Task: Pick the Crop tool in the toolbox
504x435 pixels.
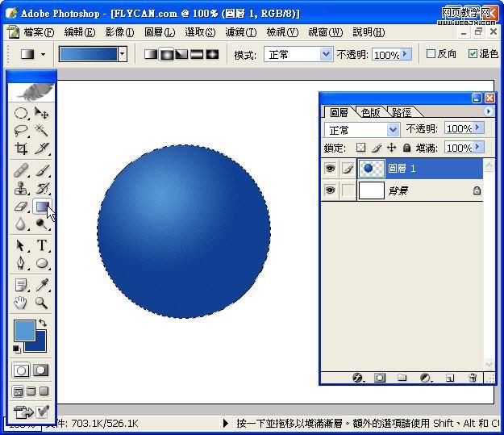Action: click(x=22, y=148)
